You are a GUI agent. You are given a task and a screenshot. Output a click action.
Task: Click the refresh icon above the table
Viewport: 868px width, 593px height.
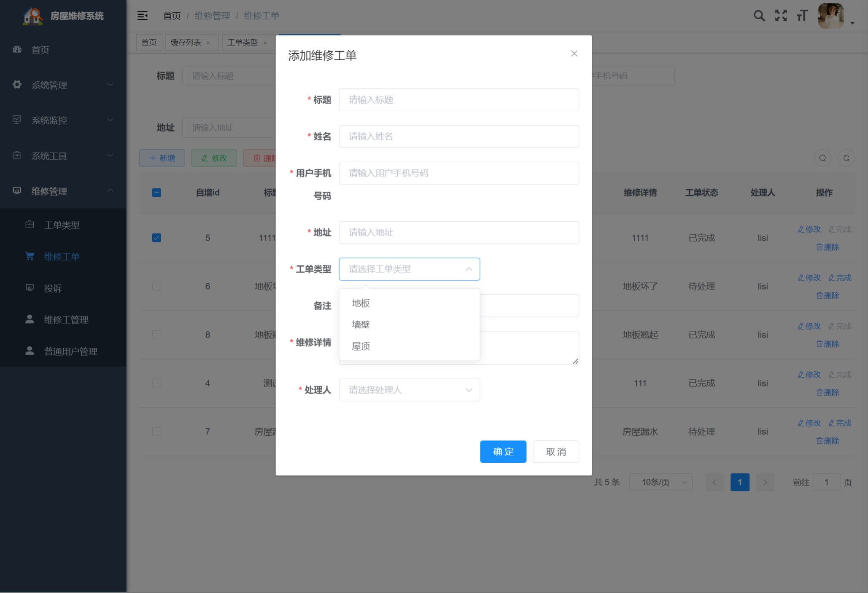[846, 158]
